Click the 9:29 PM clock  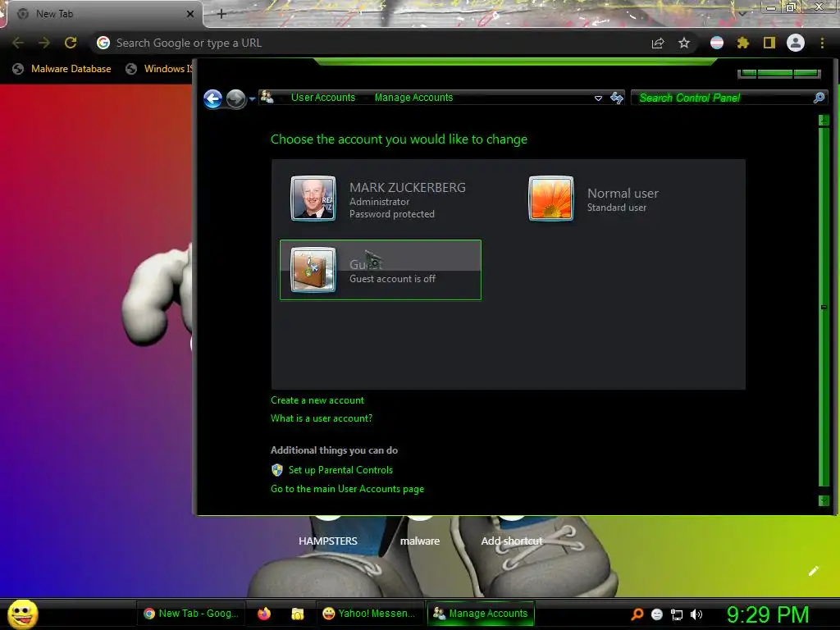click(768, 614)
